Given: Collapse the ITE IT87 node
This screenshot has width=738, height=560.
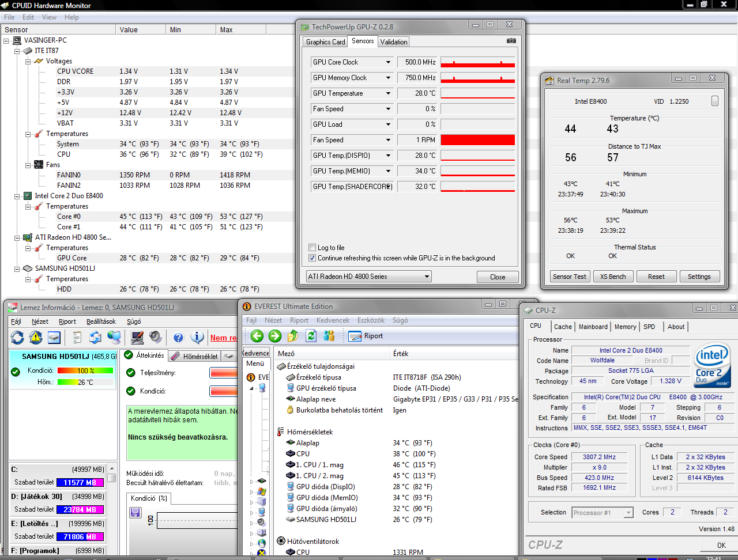Looking at the screenshot, I should (x=17, y=51).
